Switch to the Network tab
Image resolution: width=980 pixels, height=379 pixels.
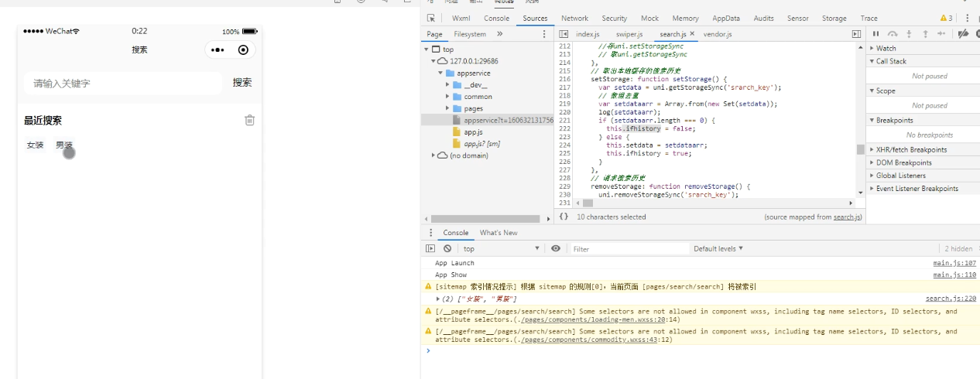[574, 18]
